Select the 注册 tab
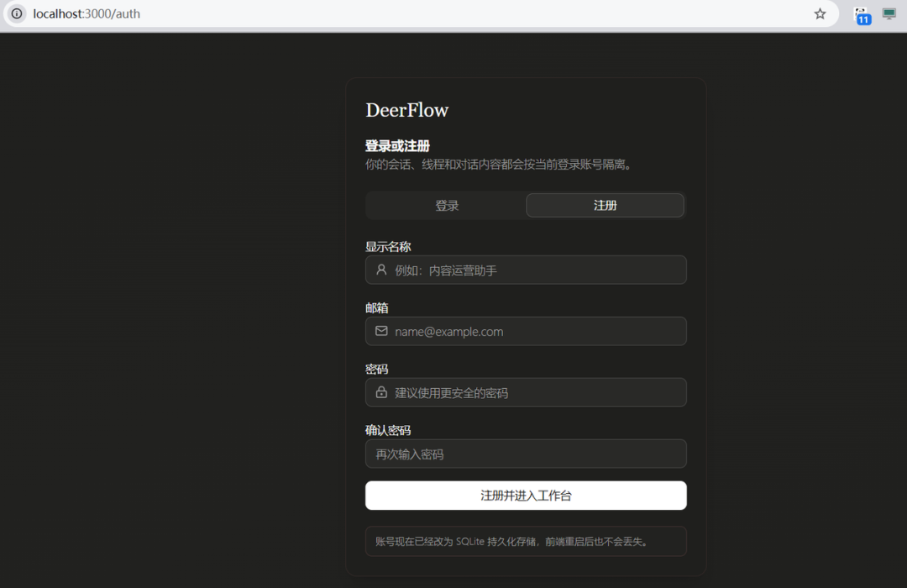The height and width of the screenshot is (588, 907). pyautogui.click(x=605, y=206)
